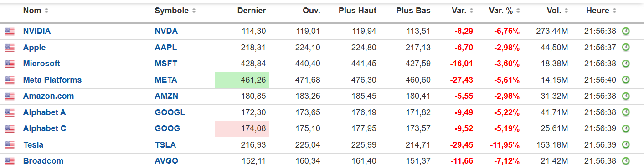Sort by Var. column arrows
This screenshot has width=644, height=165.
pos(471,11)
